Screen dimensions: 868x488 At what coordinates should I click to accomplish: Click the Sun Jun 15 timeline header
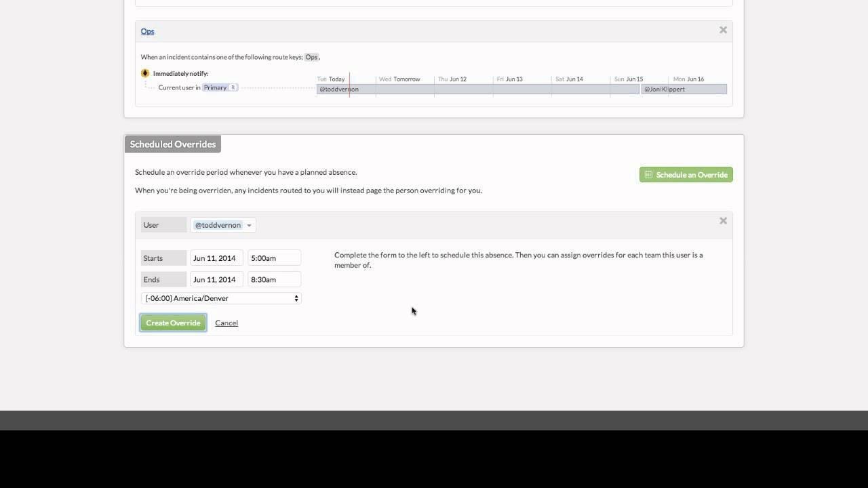pos(629,79)
